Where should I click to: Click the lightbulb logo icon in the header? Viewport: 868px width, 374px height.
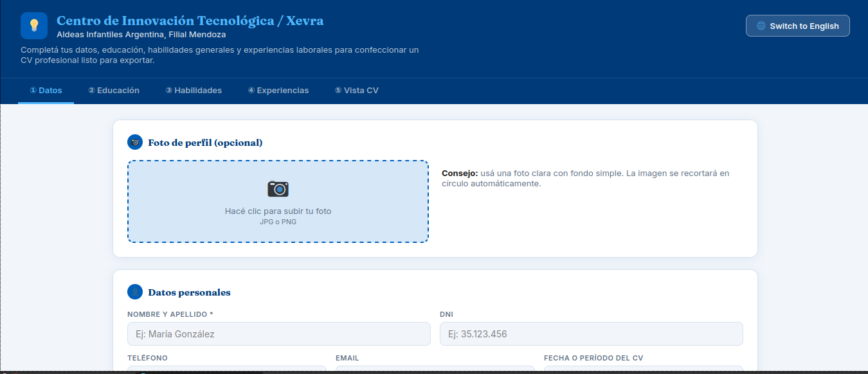[34, 26]
